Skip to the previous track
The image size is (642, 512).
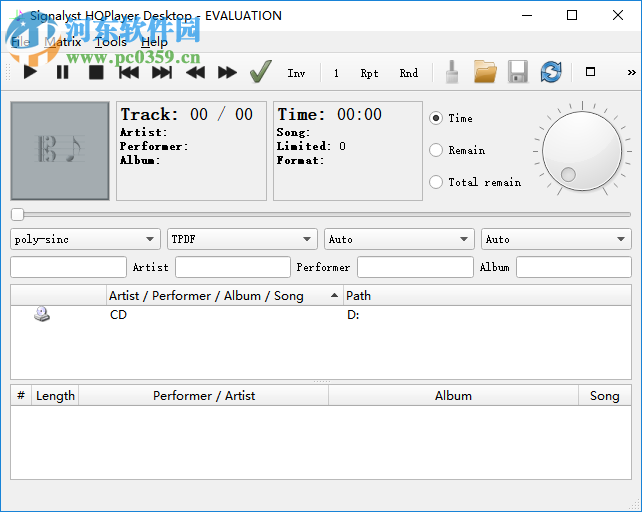pyautogui.click(x=129, y=72)
